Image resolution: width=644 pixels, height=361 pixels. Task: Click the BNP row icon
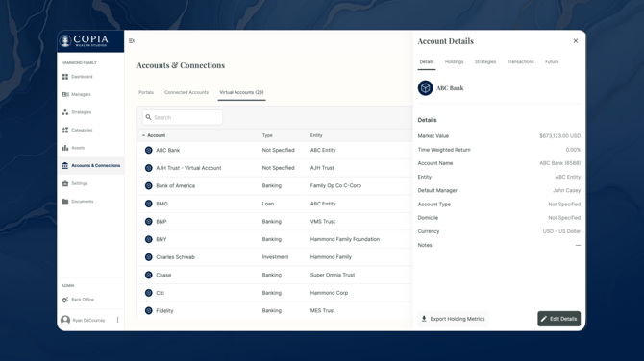coord(149,222)
